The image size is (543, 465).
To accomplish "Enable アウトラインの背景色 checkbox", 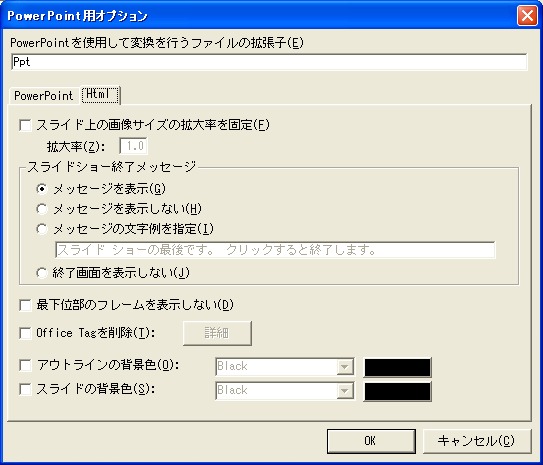I will click(25, 365).
